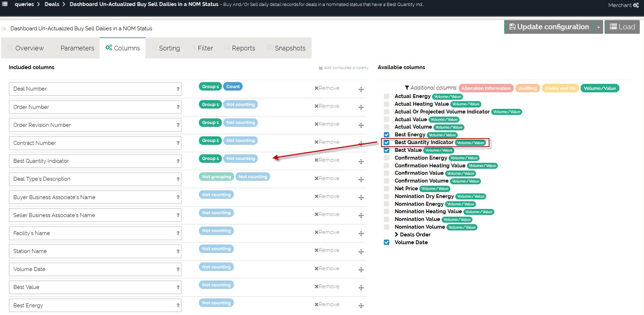This screenshot has width=644, height=315.
Task: Click the hamburger menu icon at top left
Action: [x=5, y=4]
